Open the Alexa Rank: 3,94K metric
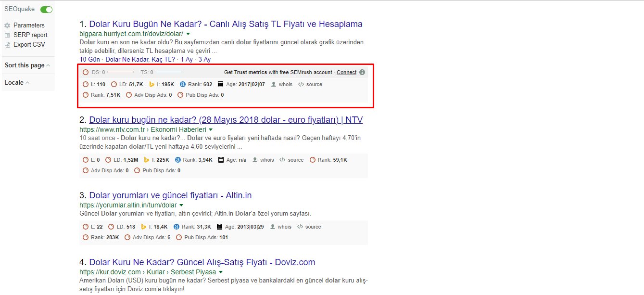Viewport: 644px width, 295px height. coord(194,160)
